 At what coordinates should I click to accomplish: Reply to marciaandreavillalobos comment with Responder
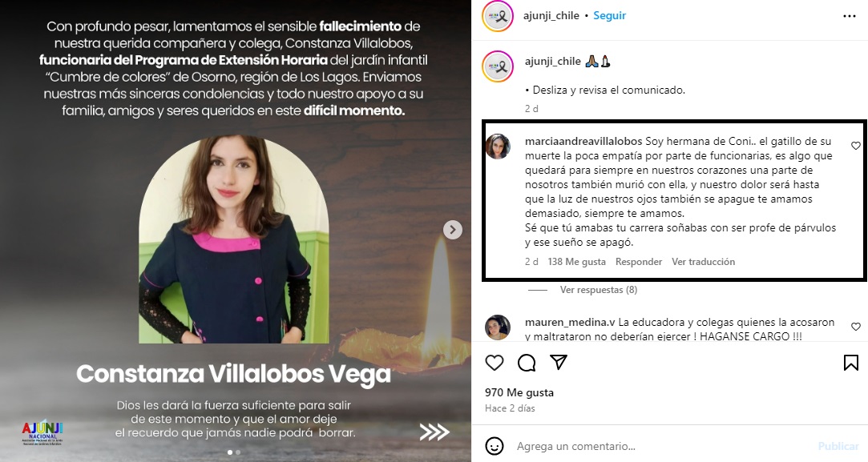[x=638, y=262]
